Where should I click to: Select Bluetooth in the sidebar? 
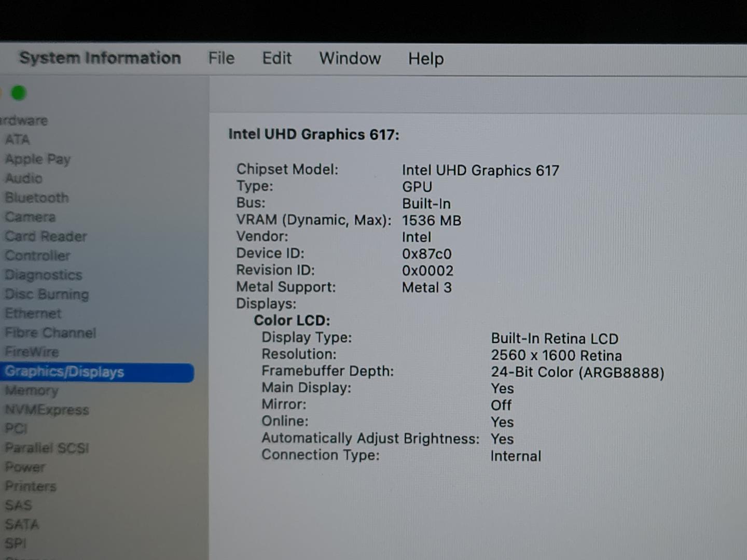click(37, 198)
